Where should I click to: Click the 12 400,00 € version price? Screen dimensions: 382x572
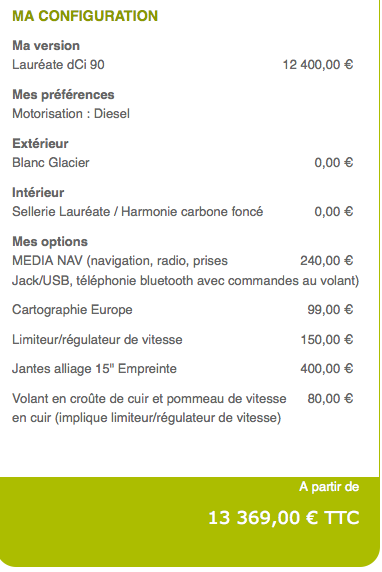318,65
